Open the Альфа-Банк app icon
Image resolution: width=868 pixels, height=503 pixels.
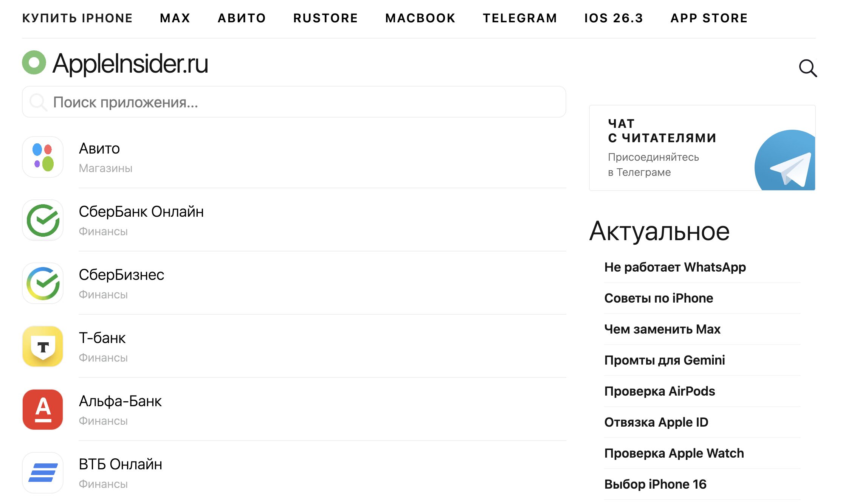[43, 410]
